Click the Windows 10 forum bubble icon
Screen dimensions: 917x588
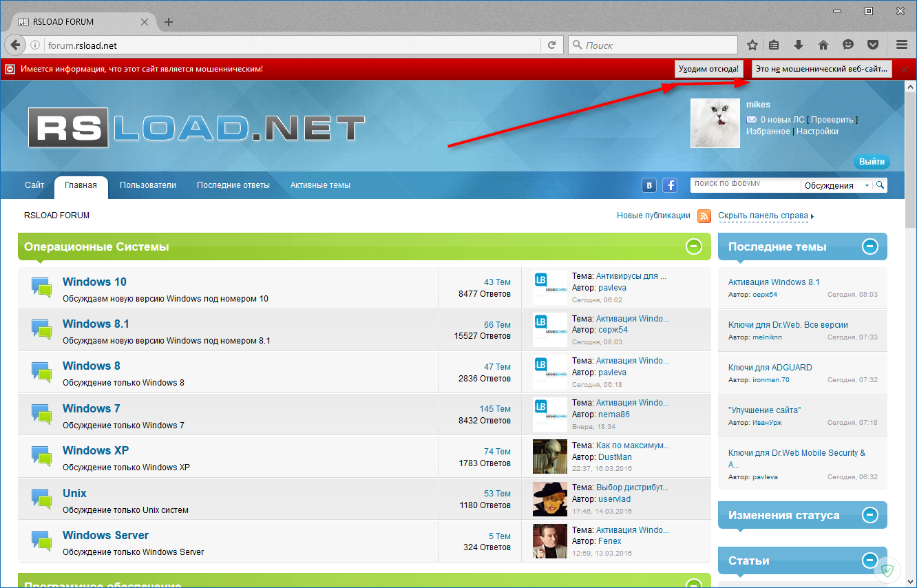click(x=41, y=287)
